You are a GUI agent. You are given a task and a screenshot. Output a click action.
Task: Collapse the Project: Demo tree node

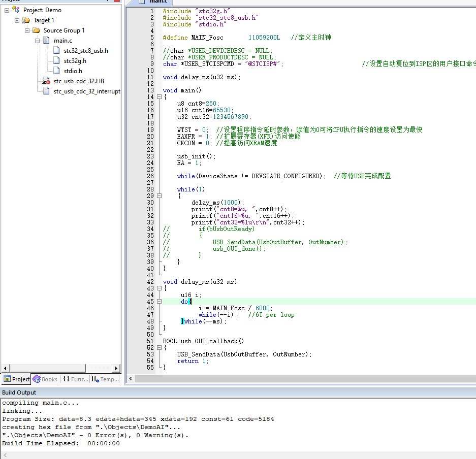click(x=7, y=10)
